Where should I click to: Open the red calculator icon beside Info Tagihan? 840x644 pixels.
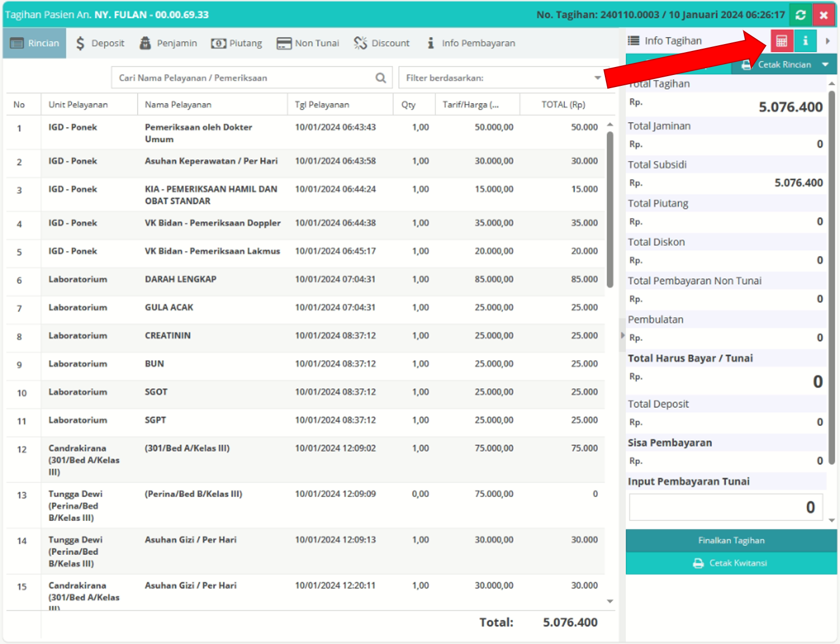(x=781, y=41)
